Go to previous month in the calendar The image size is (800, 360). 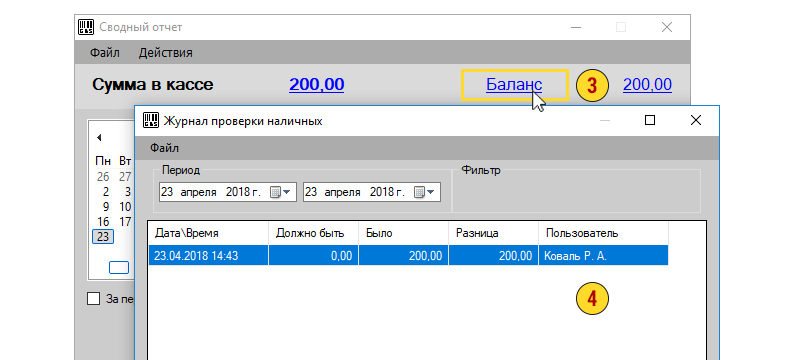99,137
